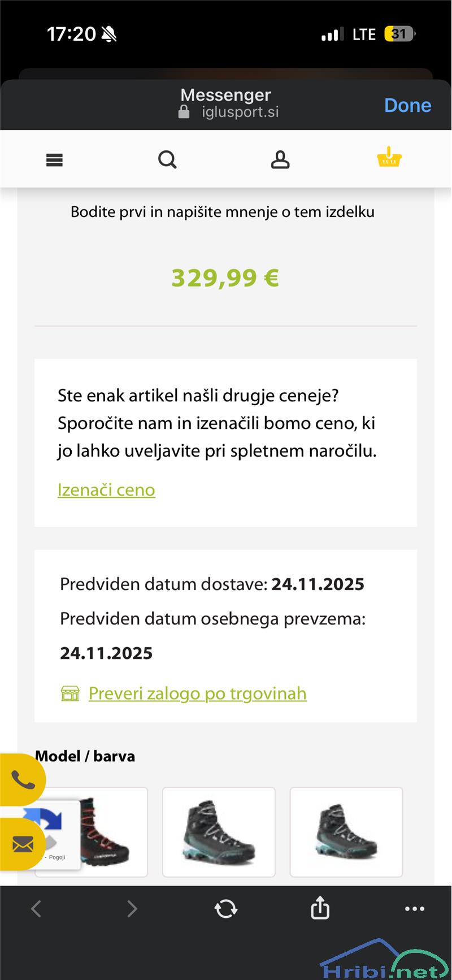The height and width of the screenshot is (980, 452).
Task: Open the three-dot more options menu
Action: [x=415, y=909]
